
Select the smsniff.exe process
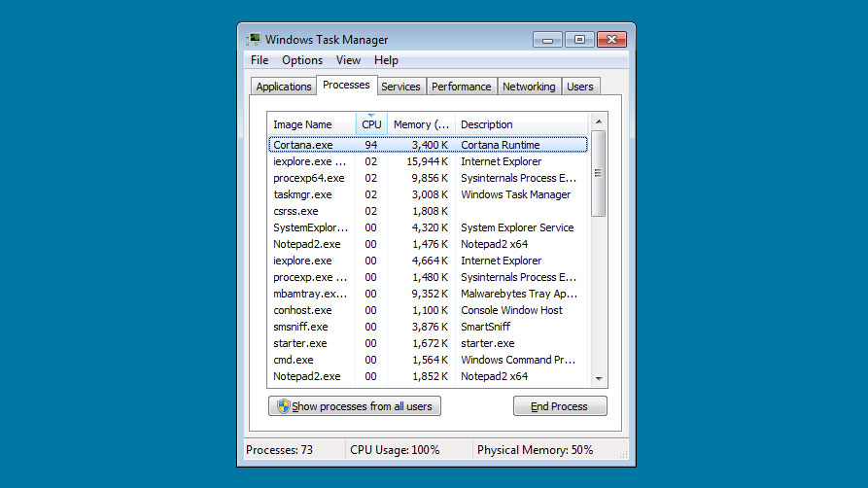(x=428, y=327)
